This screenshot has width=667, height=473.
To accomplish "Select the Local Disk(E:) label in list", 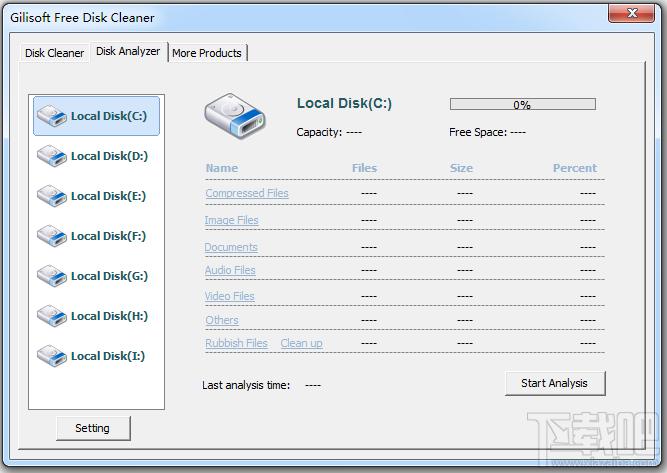I will point(108,196).
